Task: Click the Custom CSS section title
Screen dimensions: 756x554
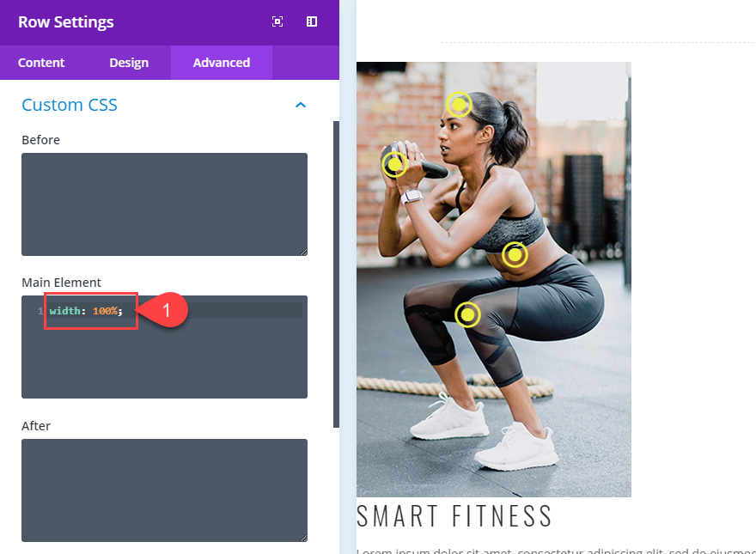Action: [70, 105]
